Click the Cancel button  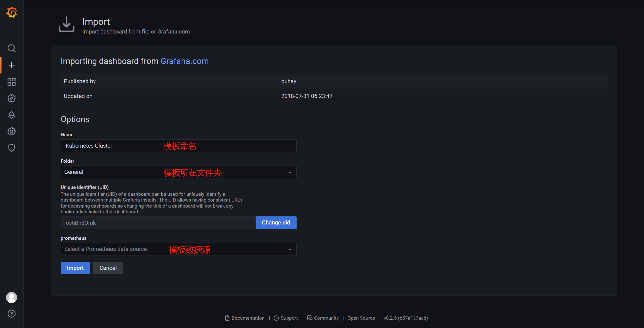click(x=108, y=268)
